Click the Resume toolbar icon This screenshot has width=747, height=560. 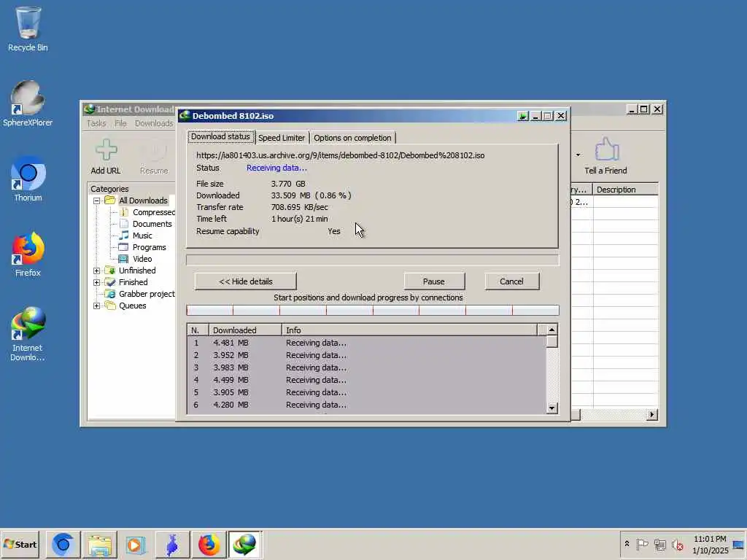154,157
